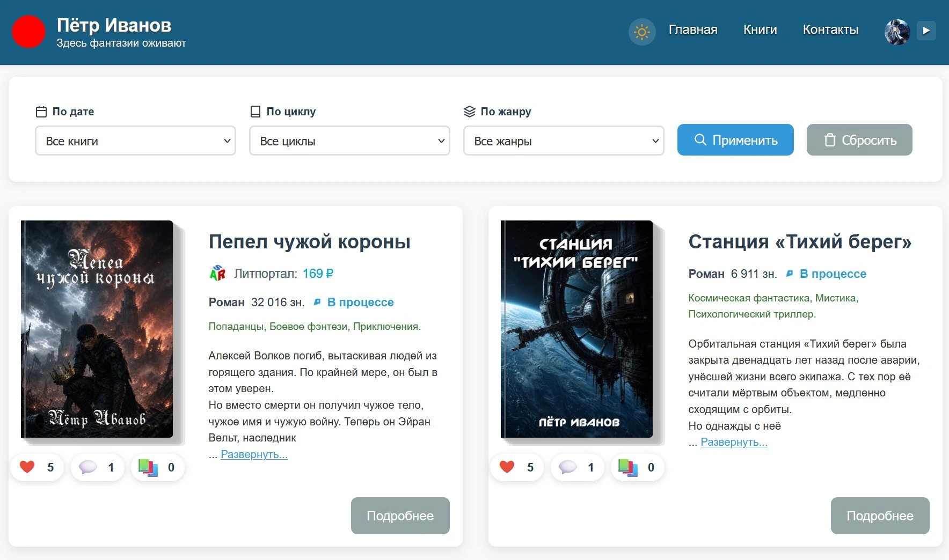
Task: Click the title Станция «Тихий берег»
Action: point(800,242)
